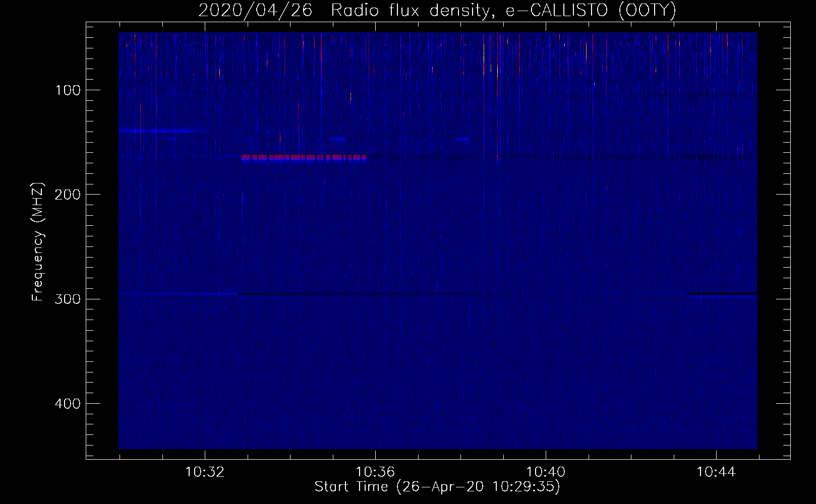Click the 300 frequency tick label
This screenshot has width=816, height=504.
[68, 299]
